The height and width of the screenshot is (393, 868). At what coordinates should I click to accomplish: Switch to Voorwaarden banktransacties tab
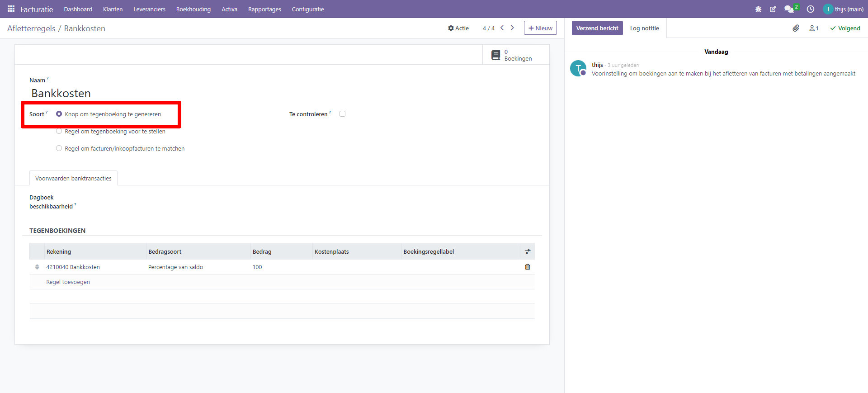pos(73,178)
